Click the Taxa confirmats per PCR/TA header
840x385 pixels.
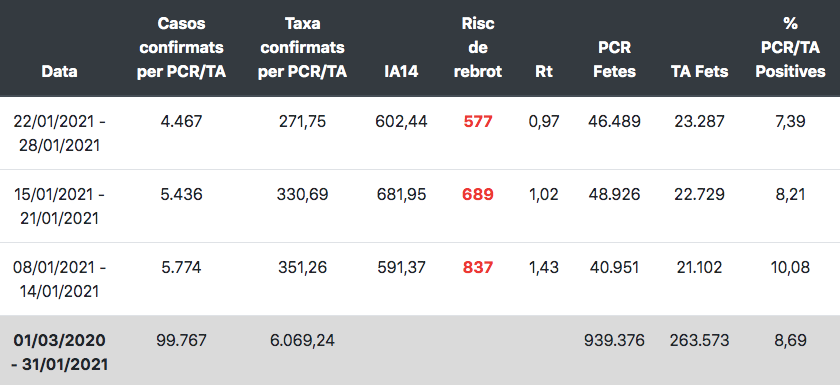coord(302,48)
